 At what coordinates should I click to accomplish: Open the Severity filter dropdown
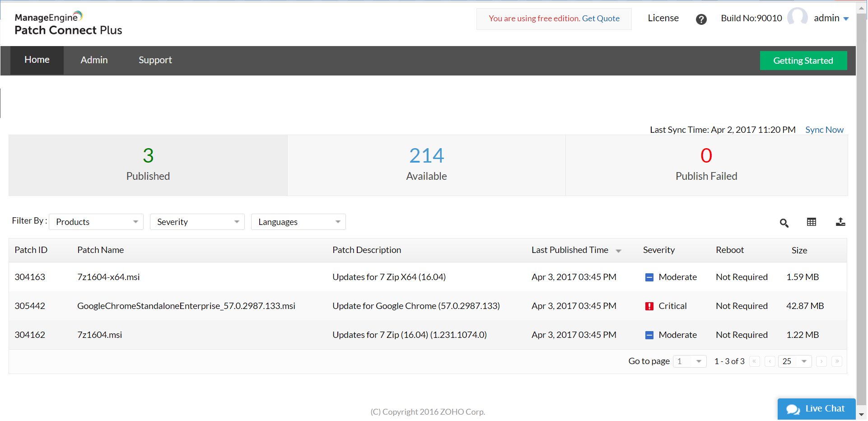point(198,222)
